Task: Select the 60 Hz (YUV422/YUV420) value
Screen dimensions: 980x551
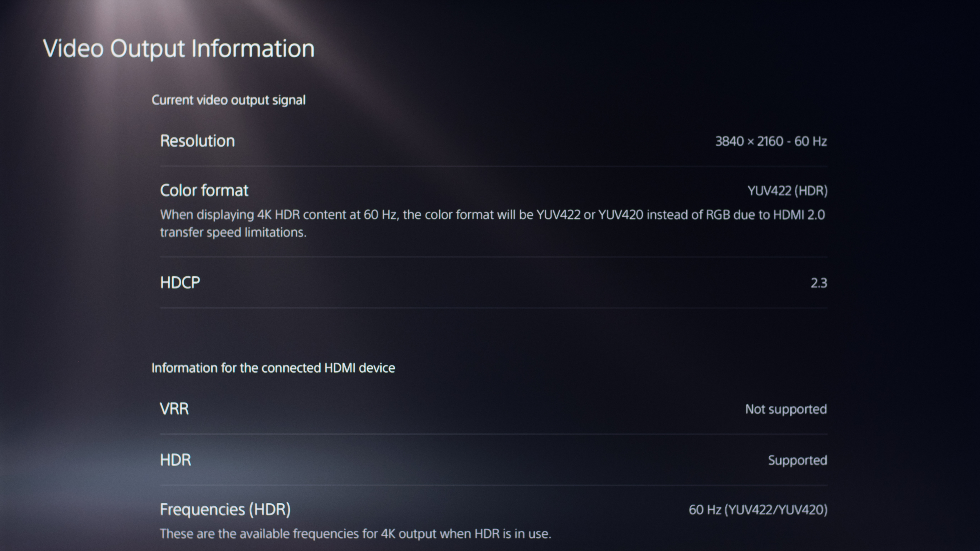Action: pos(758,510)
